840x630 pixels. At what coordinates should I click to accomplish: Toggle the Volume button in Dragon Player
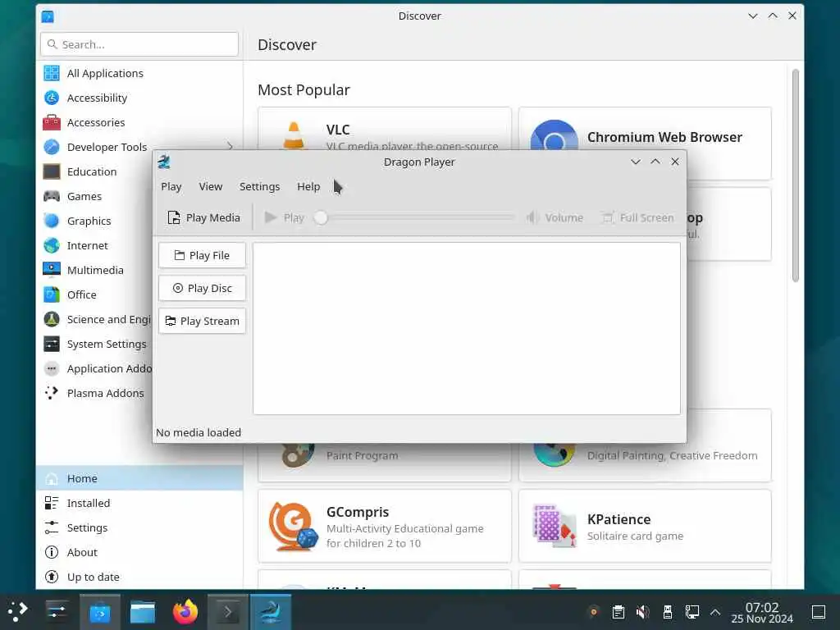[x=555, y=217]
